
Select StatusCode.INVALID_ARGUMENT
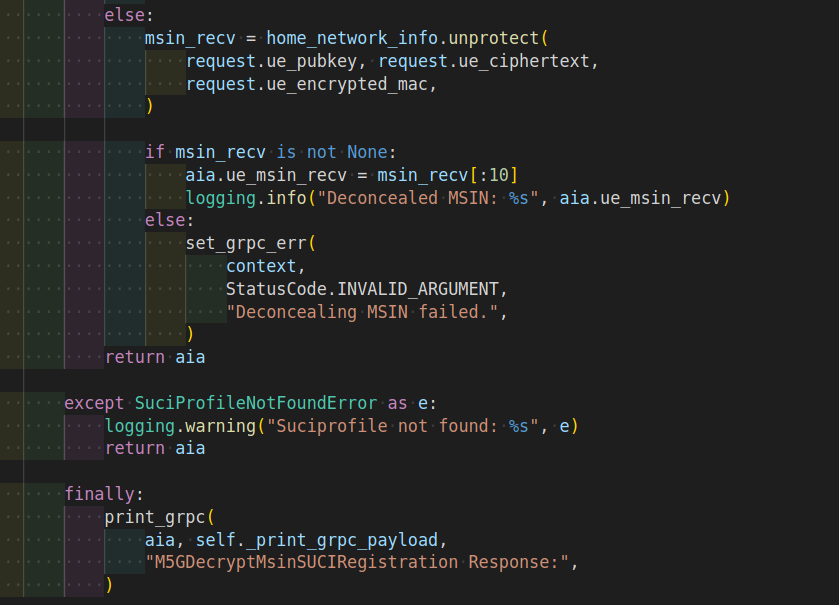362,289
